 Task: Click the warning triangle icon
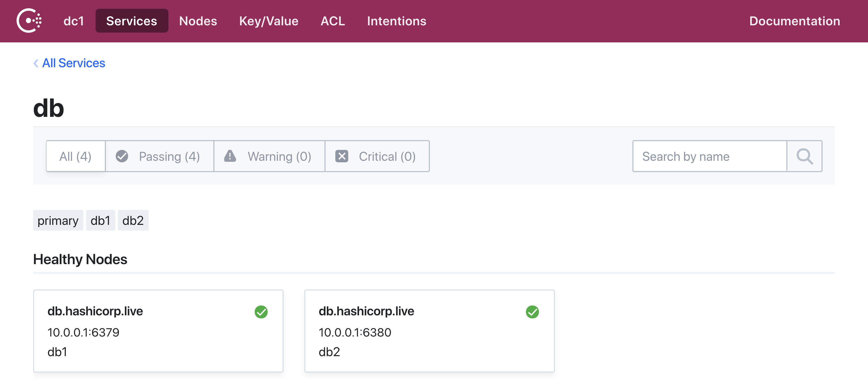point(230,156)
